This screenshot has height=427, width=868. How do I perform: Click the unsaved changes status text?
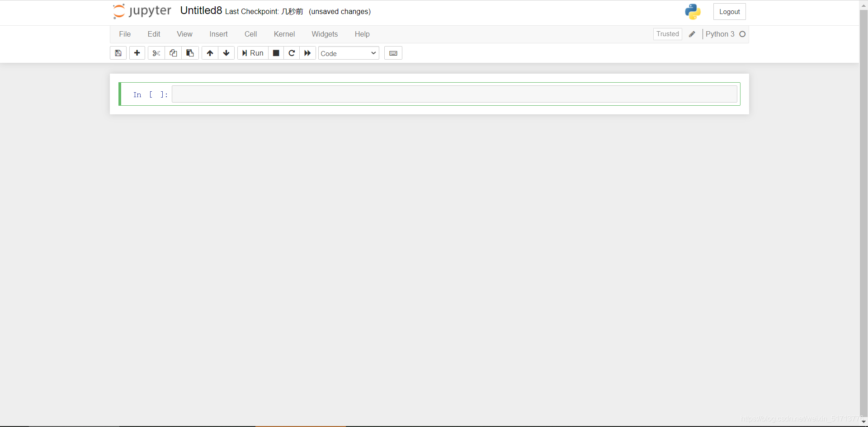[x=340, y=12]
